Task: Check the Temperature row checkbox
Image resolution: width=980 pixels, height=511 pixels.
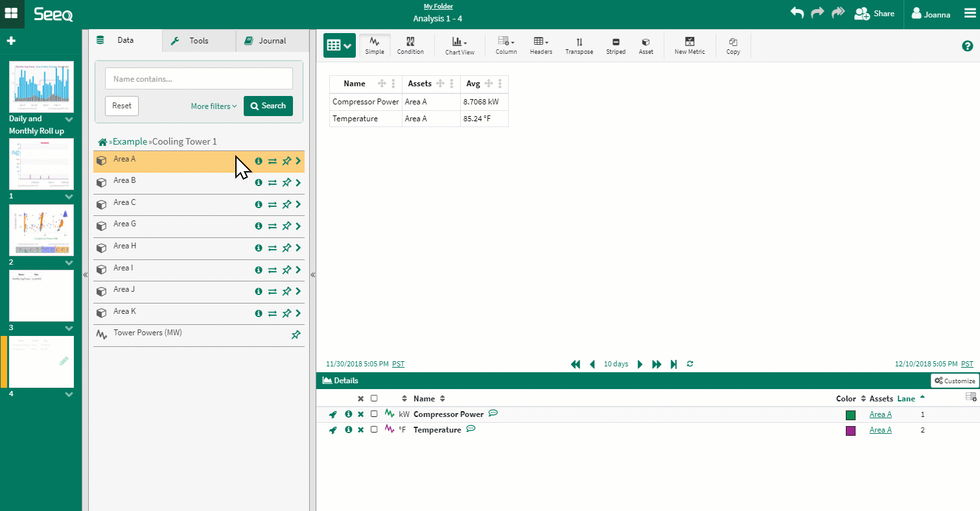Action: click(x=374, y=430)
